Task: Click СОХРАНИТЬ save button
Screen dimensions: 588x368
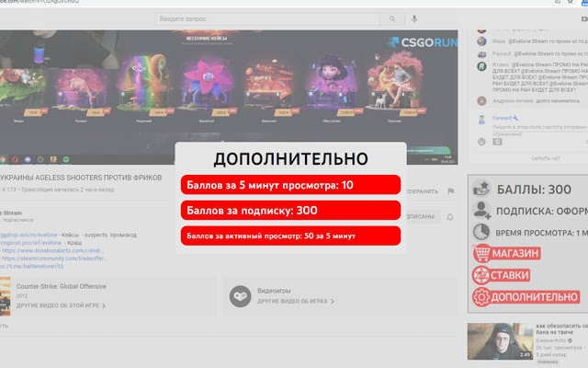Action: 423,191
